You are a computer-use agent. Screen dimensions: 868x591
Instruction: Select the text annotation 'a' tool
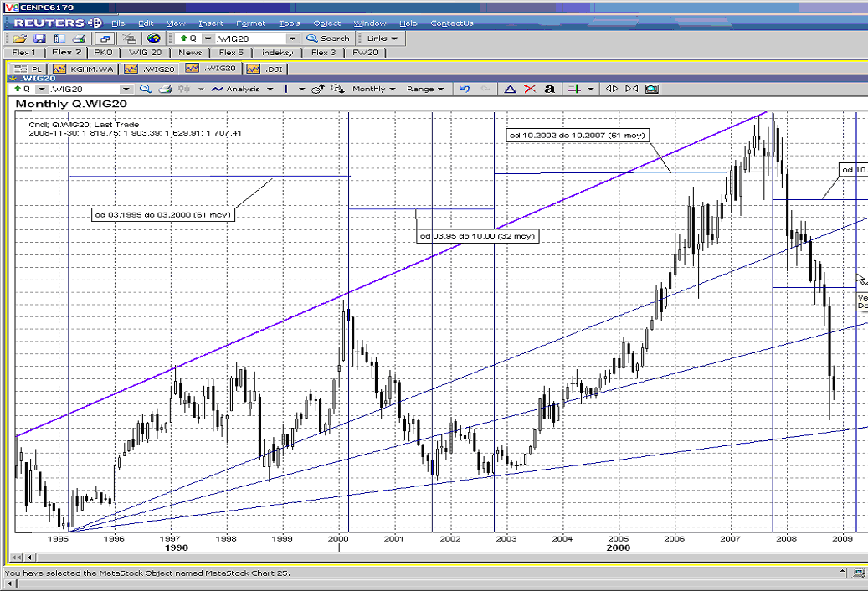pyautogui.click(x=549, y=89)
